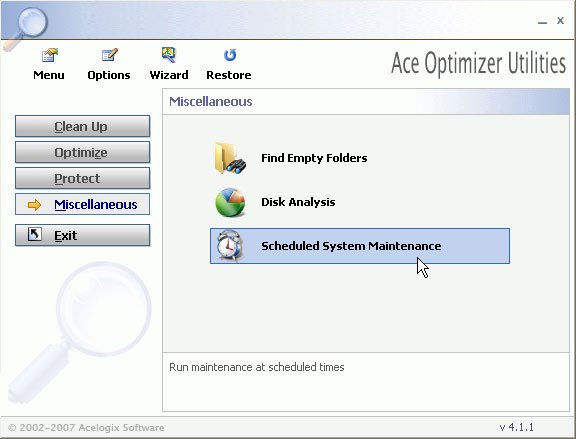Click the alarm clock Scheduled Maintenance icon
The height and width of the screenshot is (439, 576).
(x=230, y=246)
